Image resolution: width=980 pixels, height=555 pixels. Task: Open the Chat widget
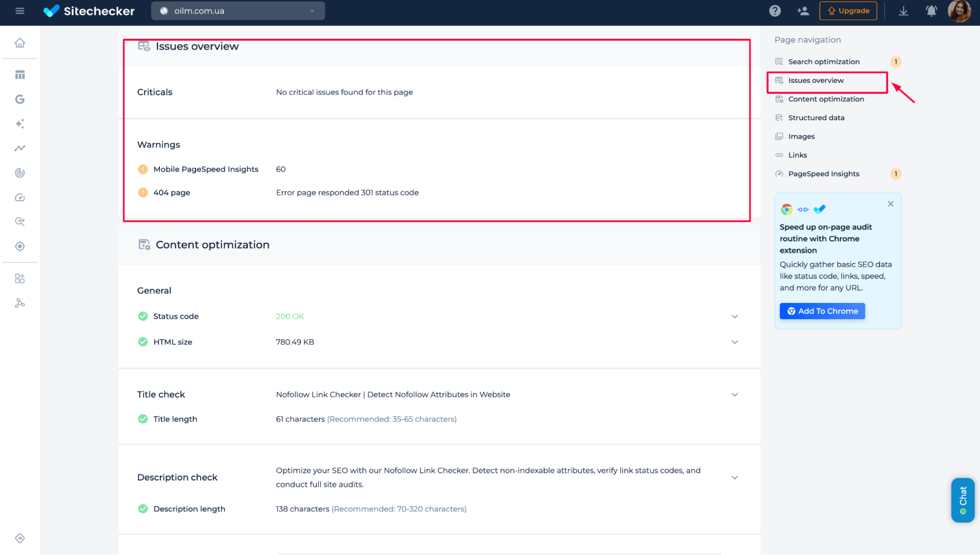pos(962,500)
